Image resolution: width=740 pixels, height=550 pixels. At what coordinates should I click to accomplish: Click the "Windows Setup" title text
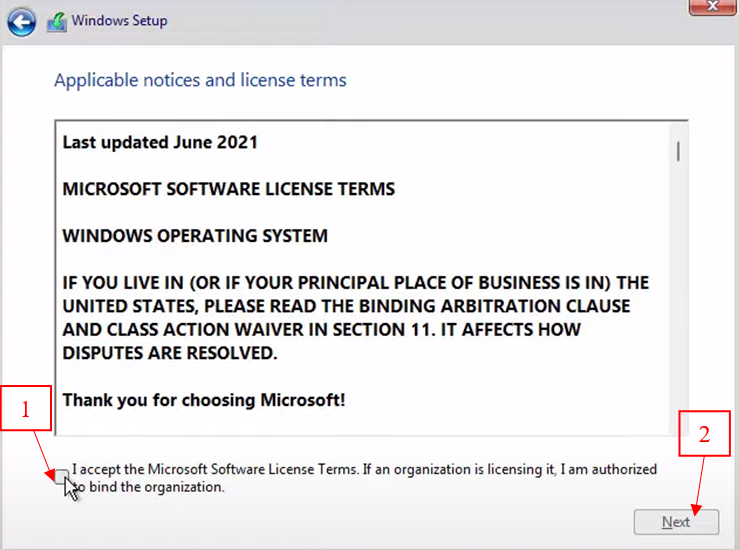(120, 20)
